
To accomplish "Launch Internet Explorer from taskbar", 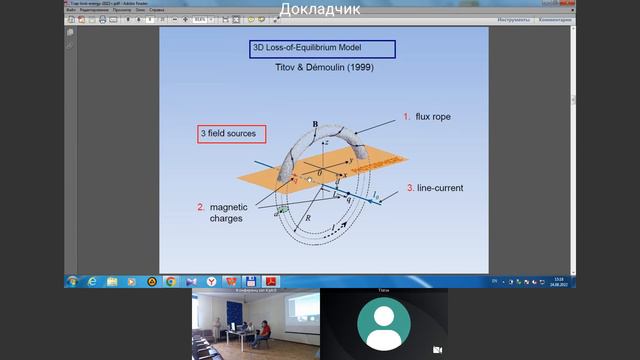I will [x=92, y=282].
